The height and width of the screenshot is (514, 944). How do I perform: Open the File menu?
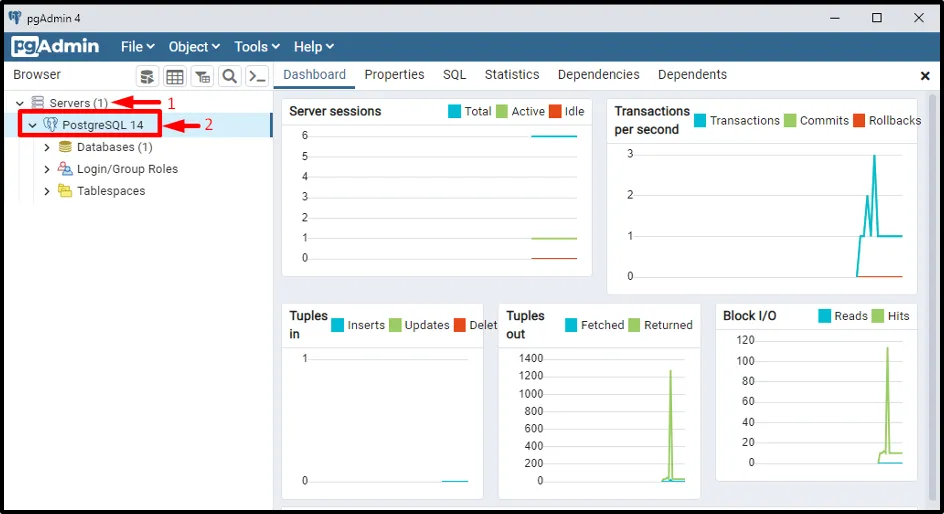137,46
